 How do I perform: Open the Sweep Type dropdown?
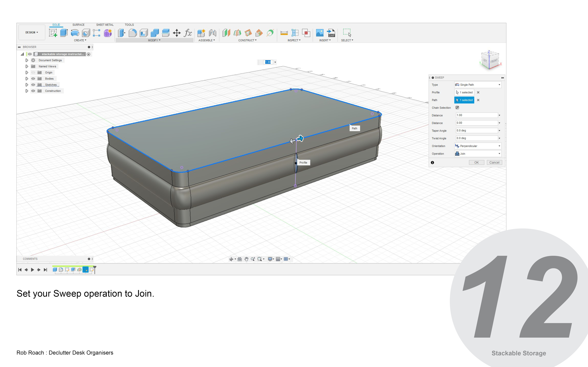click(x=478, y=85)
